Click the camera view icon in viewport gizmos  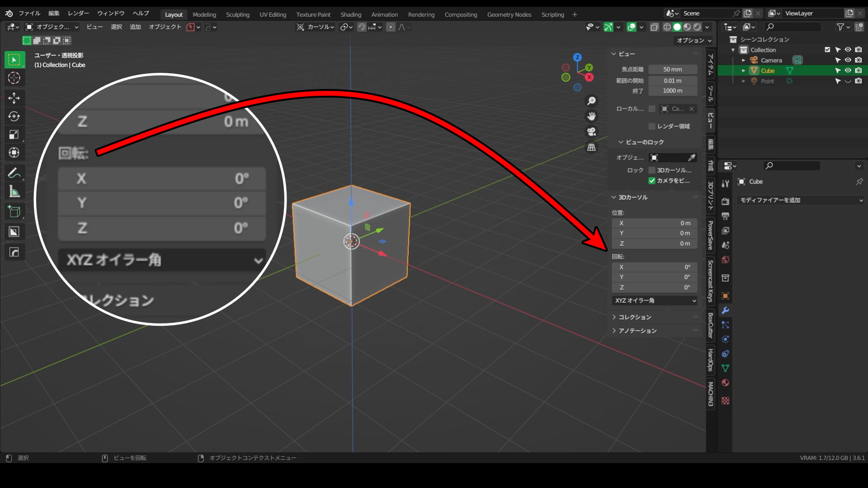(591, 131)
